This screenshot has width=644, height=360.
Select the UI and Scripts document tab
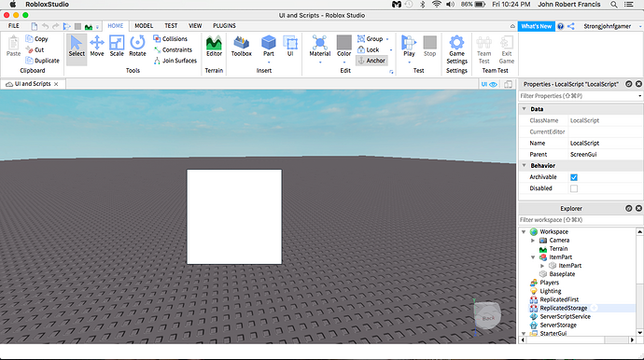point(33,84)
